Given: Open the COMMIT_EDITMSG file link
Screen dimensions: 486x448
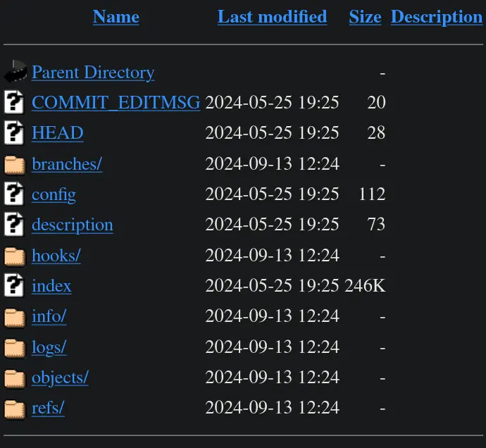Looking at the screenshot, I should click(116, 102).
